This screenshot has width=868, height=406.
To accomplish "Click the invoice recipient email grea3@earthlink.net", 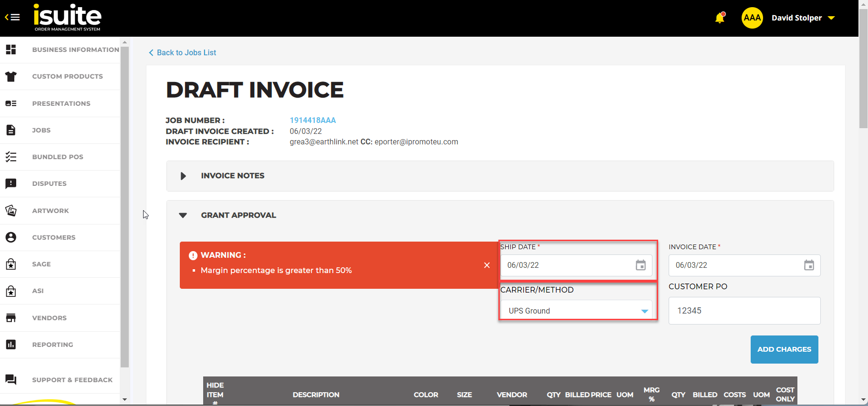I will (324, 142).
